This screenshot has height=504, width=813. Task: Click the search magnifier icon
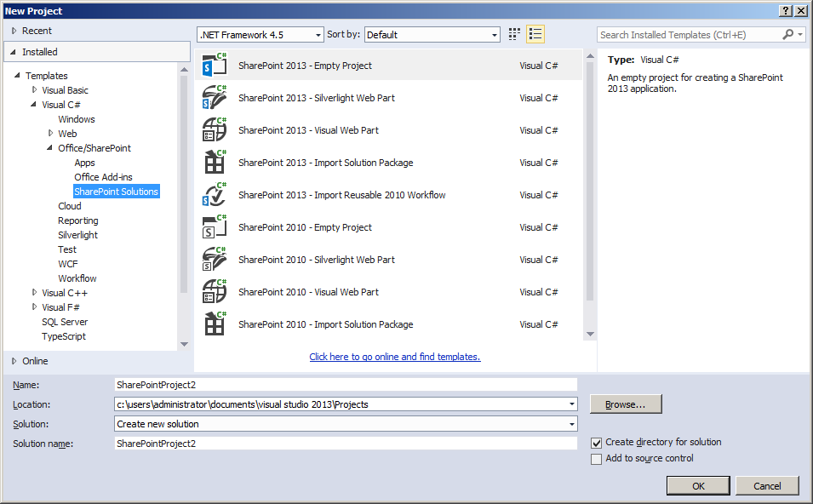point(787,34)
